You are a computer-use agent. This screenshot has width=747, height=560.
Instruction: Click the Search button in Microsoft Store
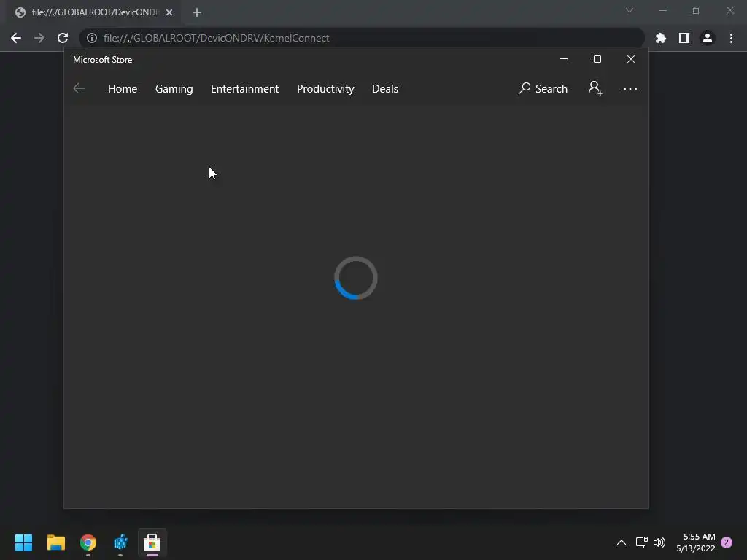(x=543, y=88)
